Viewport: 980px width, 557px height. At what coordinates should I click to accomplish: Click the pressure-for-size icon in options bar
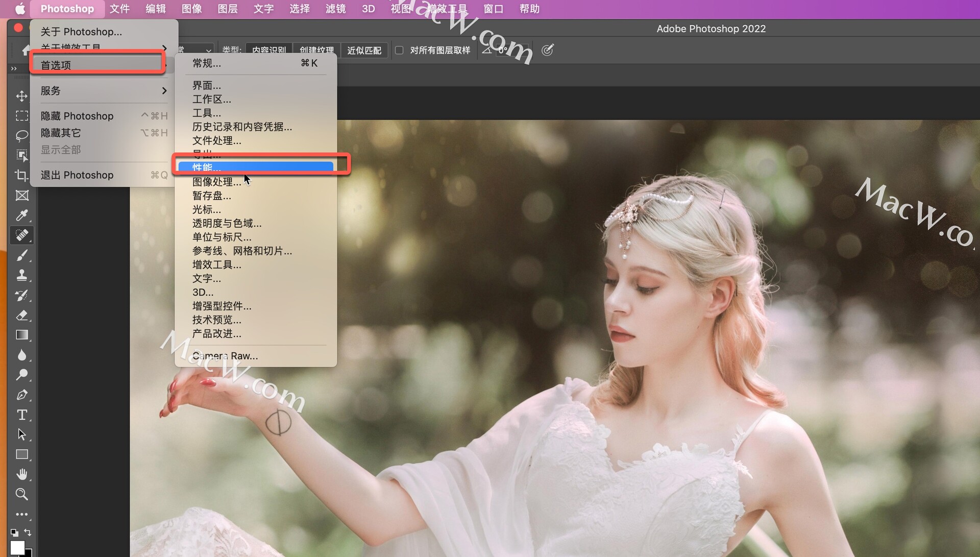pos(547,50)
